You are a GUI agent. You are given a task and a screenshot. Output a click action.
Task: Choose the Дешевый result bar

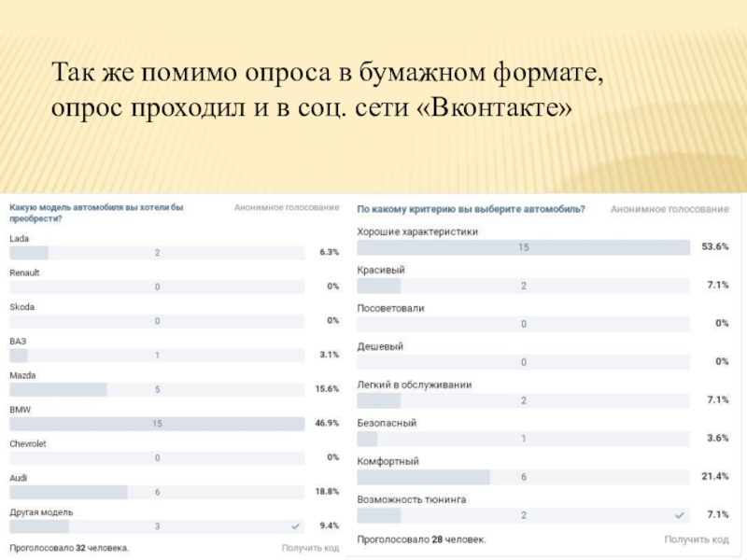click(x=523, y=362)
